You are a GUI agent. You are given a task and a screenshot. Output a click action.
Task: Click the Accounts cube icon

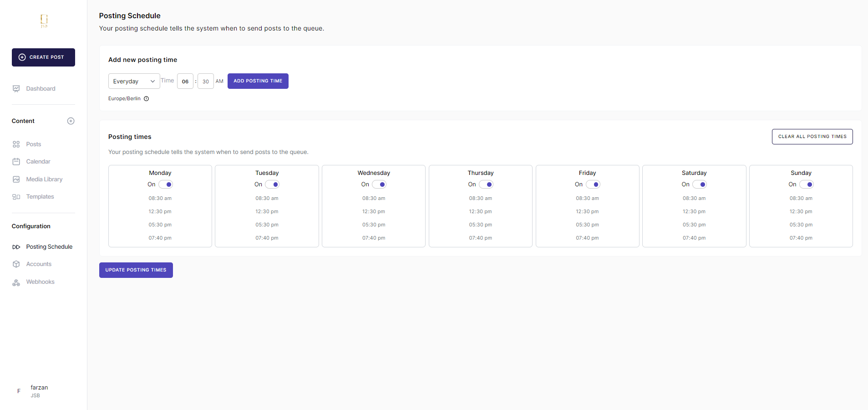point(16,264)
